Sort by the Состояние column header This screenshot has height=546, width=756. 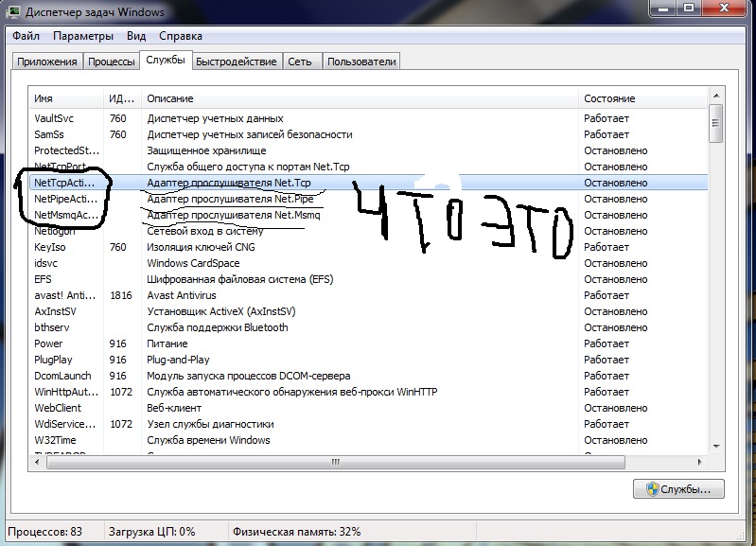tap(643, 98)
